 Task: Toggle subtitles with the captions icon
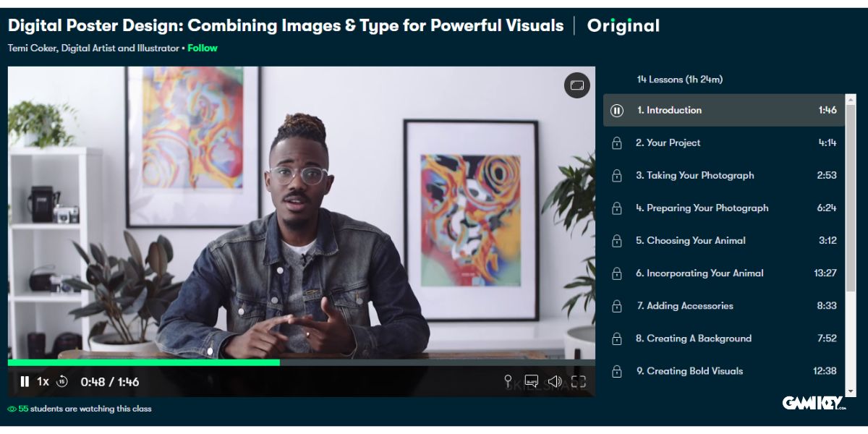coord(532,381)
